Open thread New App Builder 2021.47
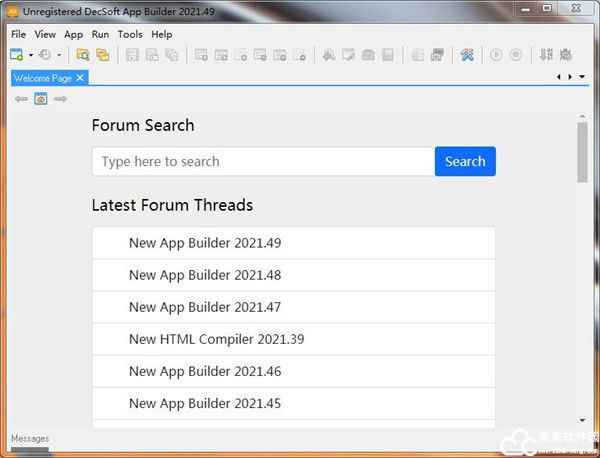Image resolution: width=600 pixels, height=458 pixels. [x=293, y=307]
